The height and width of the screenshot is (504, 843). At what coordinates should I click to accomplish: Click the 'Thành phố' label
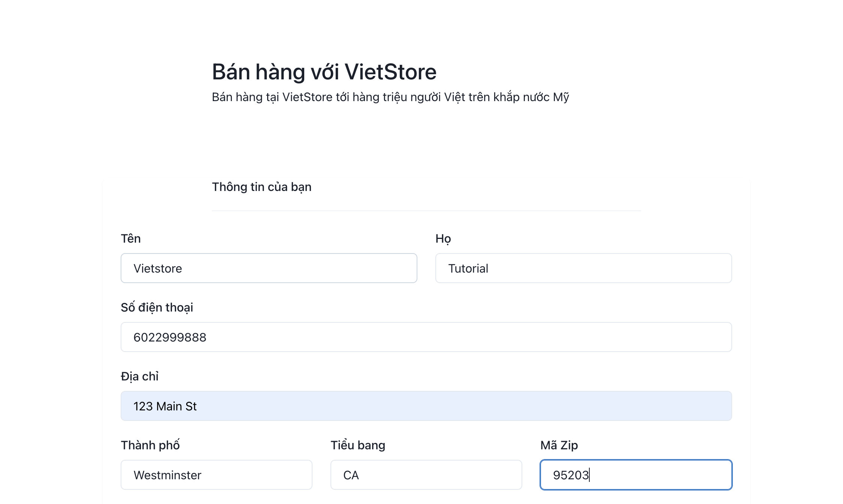tap(150, 445)
